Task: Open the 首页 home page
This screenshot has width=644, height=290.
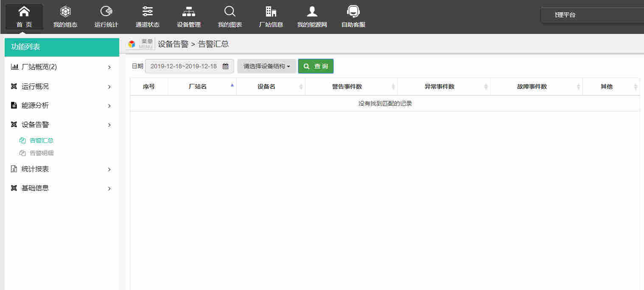Action: click(23, 16)
